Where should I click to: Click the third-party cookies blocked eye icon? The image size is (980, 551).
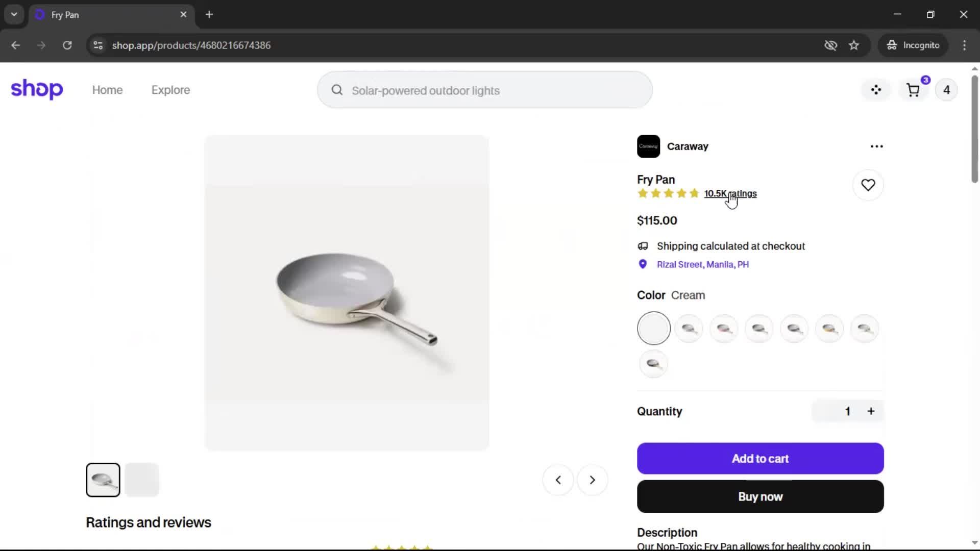click(x=830, y=45)
